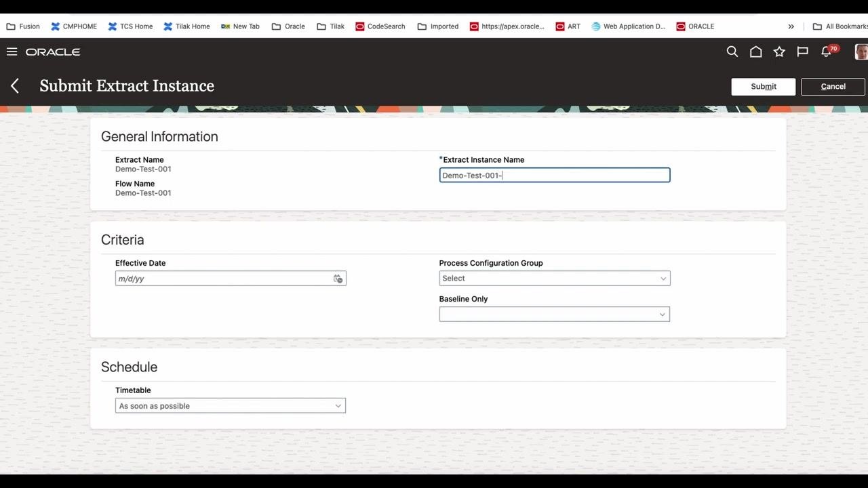The width and height of the screenshot is (868, 488).
Task: Open the user profile avatar
Action: tap(861, 52)
